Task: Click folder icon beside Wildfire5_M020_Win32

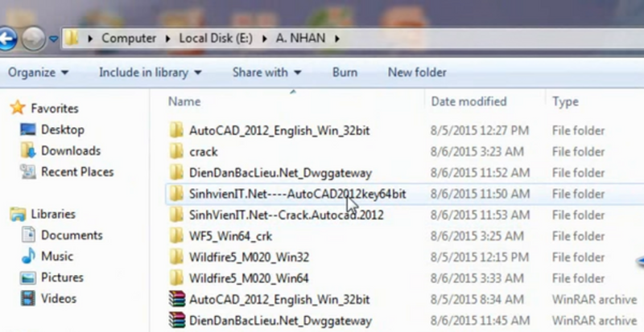Action: click(x=176, y=257)
